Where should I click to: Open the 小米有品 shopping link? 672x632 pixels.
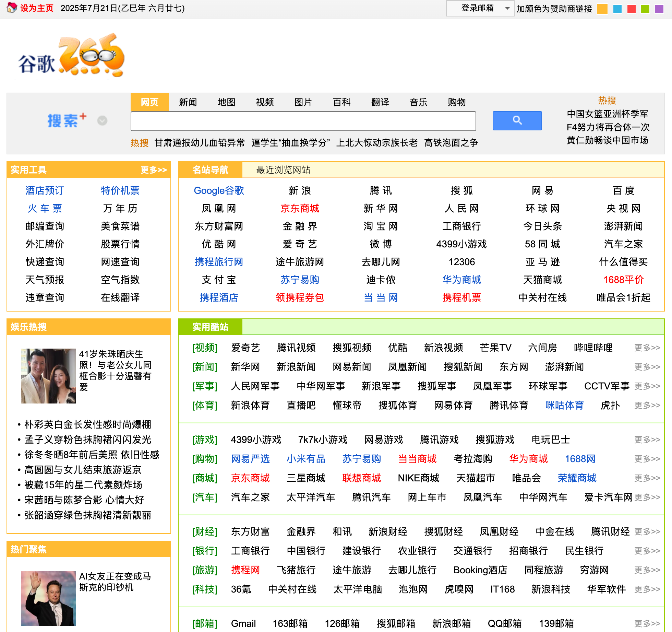pyautogui.click(x=306, y=459)
